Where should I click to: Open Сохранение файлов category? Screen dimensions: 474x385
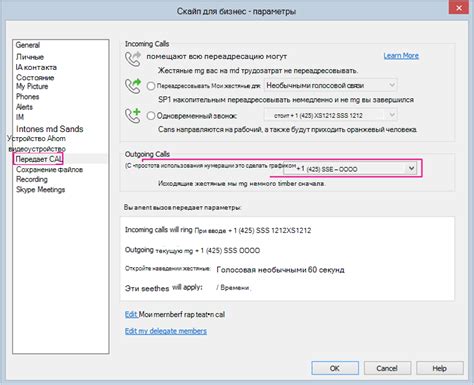49,169
